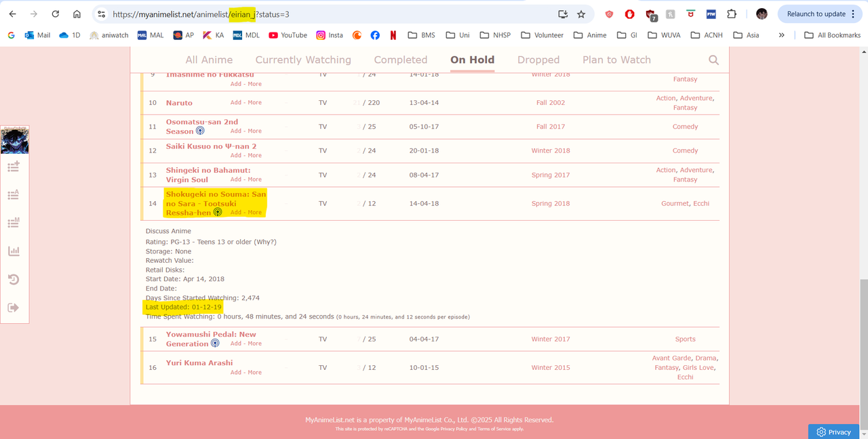Expand the Uni bookmarks folder
This screenshot has height=439, width=868.
(x=458, y=35)
